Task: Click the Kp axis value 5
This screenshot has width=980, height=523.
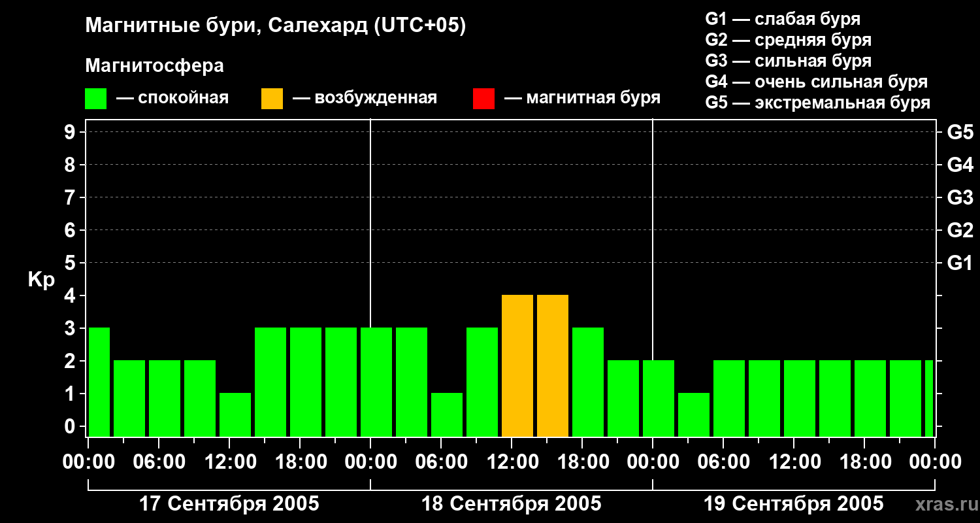Action: click(71, 263)
